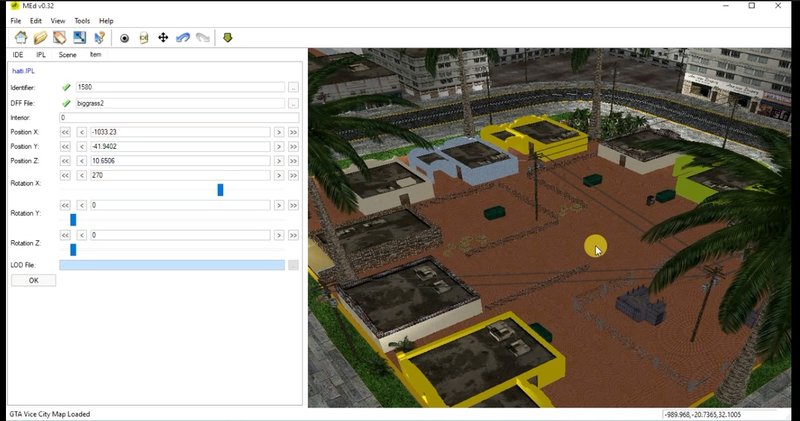Screen dimensions: 800x421
Task: Browse for Identifier with ellipsis button
Action: [x=293, y=87]
